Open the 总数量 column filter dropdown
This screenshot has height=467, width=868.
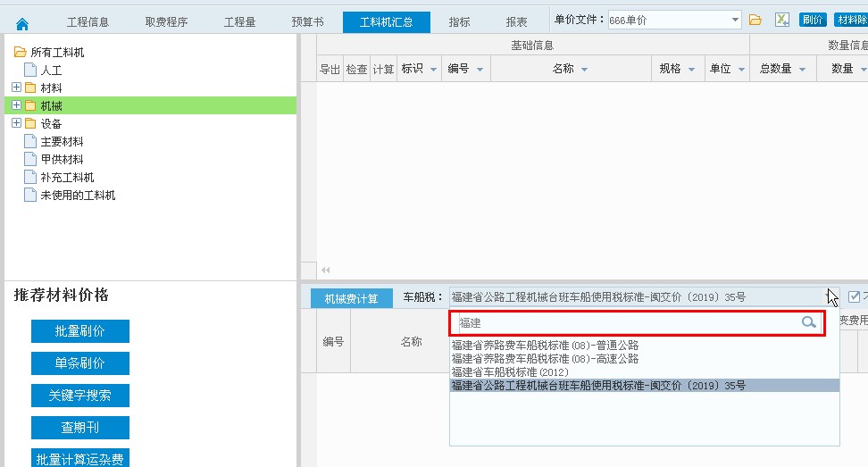point(802,69)
